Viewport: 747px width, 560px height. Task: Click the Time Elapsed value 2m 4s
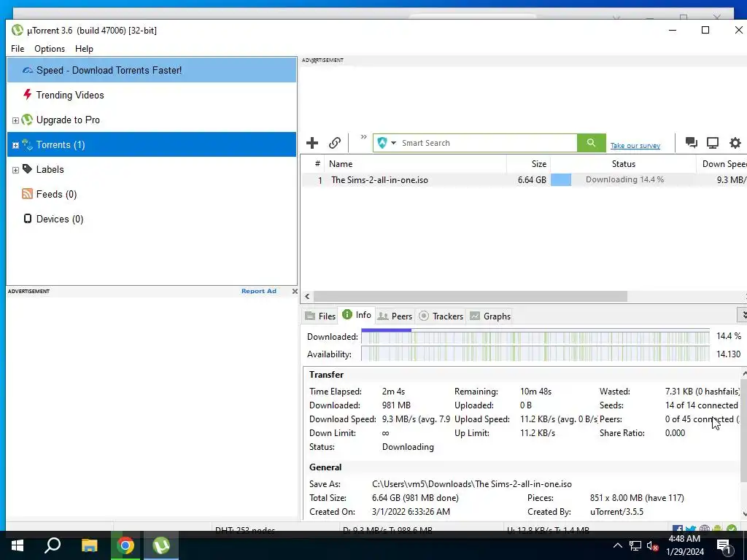pyautogui.click(x=393, y=392)
